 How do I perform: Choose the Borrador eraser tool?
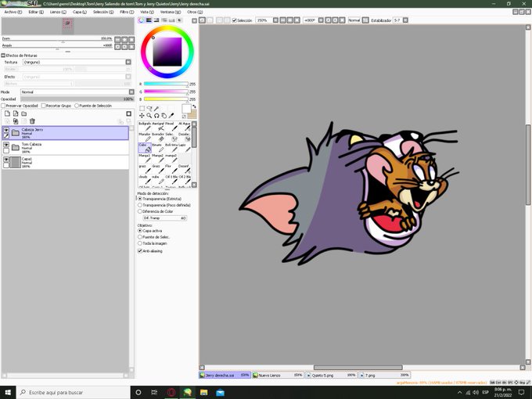tap(158, 137)
